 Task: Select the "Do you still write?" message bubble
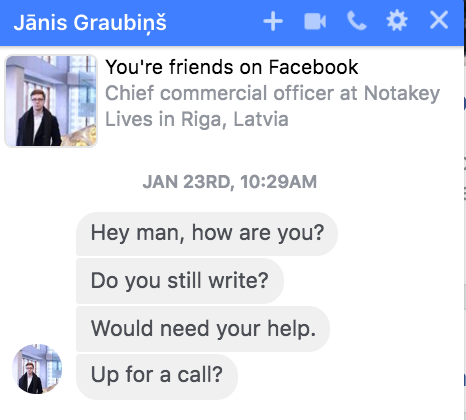[180, 281]
